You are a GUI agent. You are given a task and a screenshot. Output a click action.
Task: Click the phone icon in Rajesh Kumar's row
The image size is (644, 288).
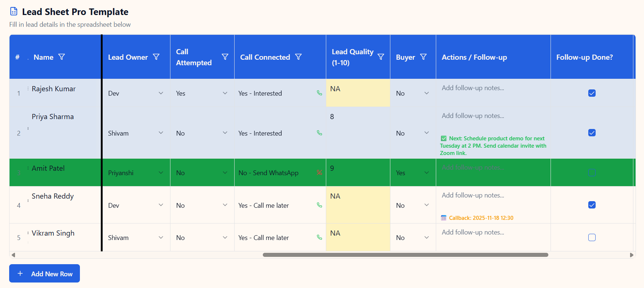click(x=319, y=93)
